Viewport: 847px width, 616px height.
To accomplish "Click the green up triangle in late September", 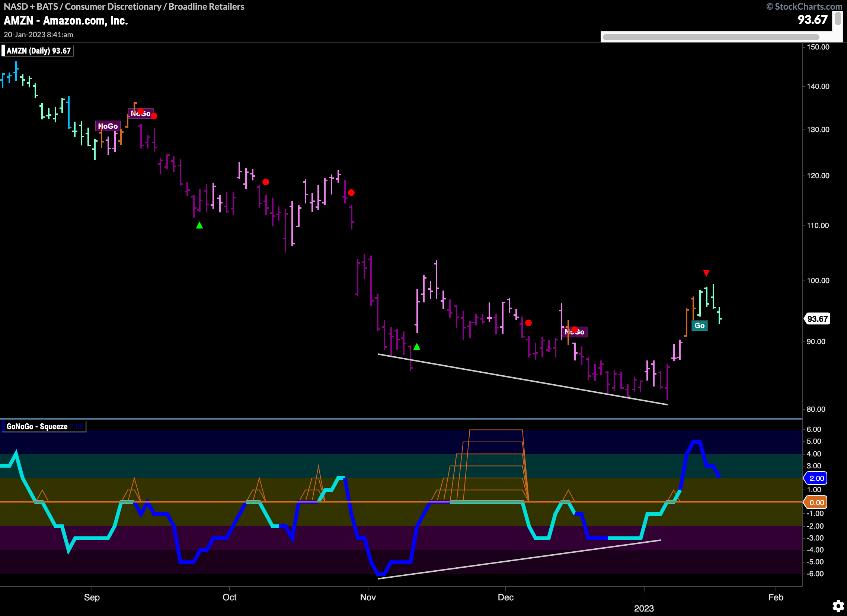I will [199, 225].
